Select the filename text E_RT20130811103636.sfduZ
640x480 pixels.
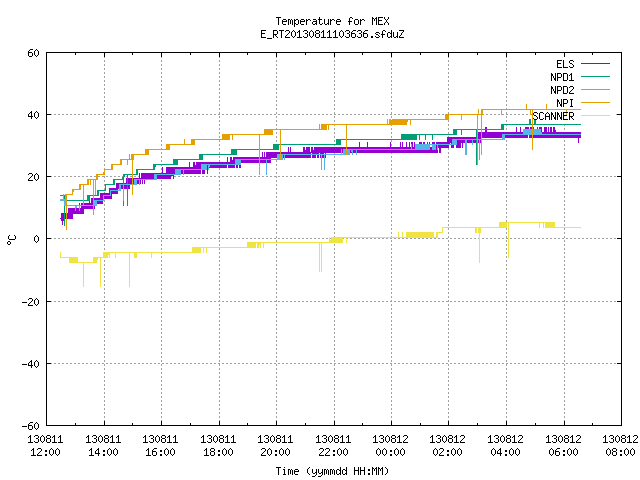click(332, 34)
